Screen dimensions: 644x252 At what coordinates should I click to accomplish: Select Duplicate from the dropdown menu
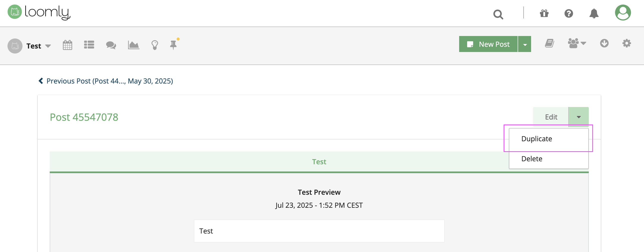537,139
